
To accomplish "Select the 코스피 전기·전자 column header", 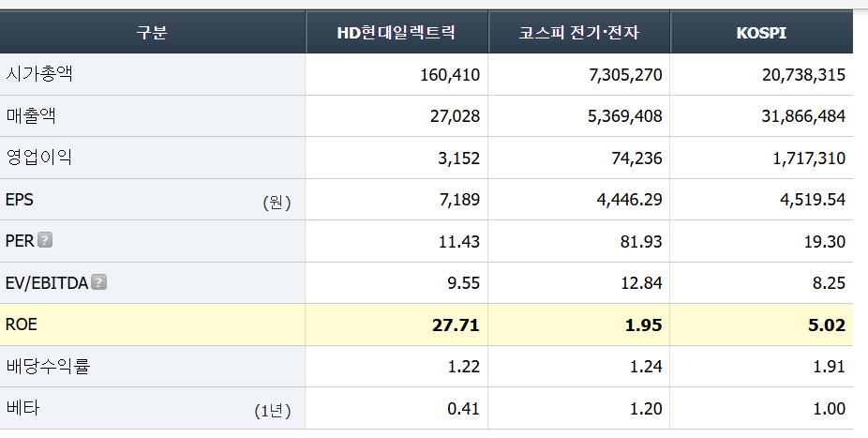I will click(x=579, y=32).
